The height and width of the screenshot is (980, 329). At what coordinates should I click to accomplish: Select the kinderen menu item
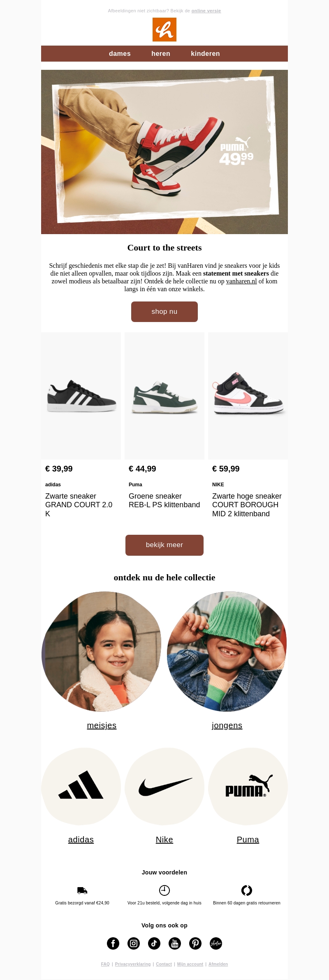205,54
